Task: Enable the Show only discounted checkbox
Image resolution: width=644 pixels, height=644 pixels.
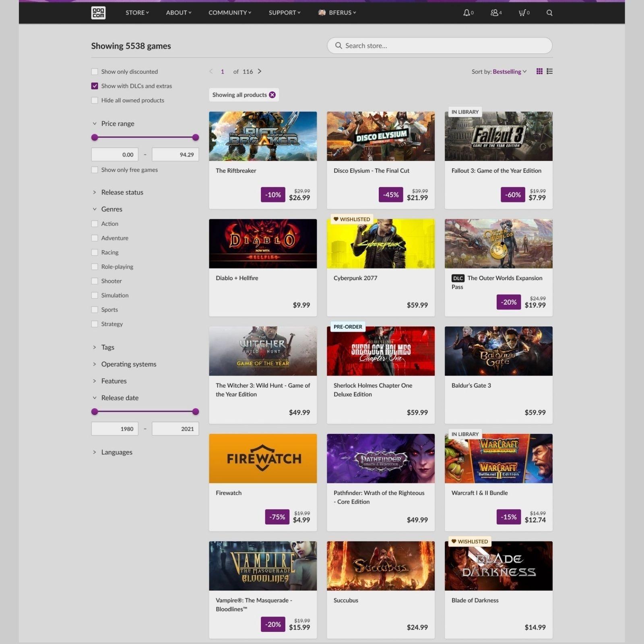Action: click(95, 71)
